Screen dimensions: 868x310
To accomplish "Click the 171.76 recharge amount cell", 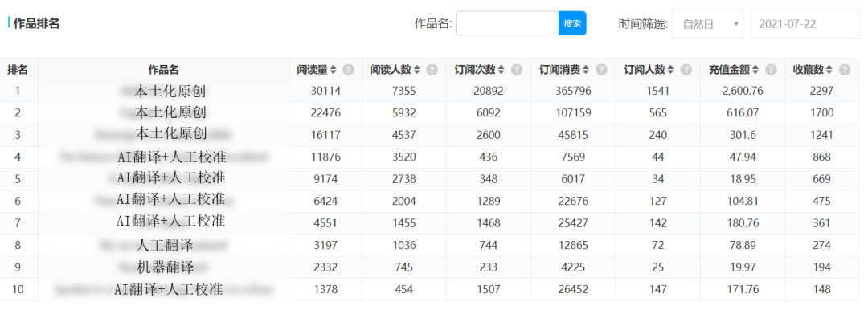I will [743, 289].
